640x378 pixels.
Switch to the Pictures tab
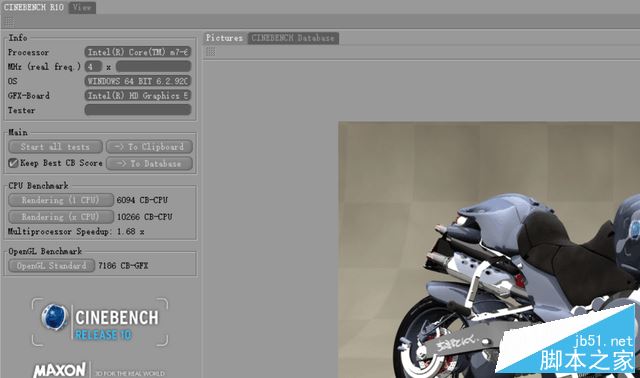[224, 38]
